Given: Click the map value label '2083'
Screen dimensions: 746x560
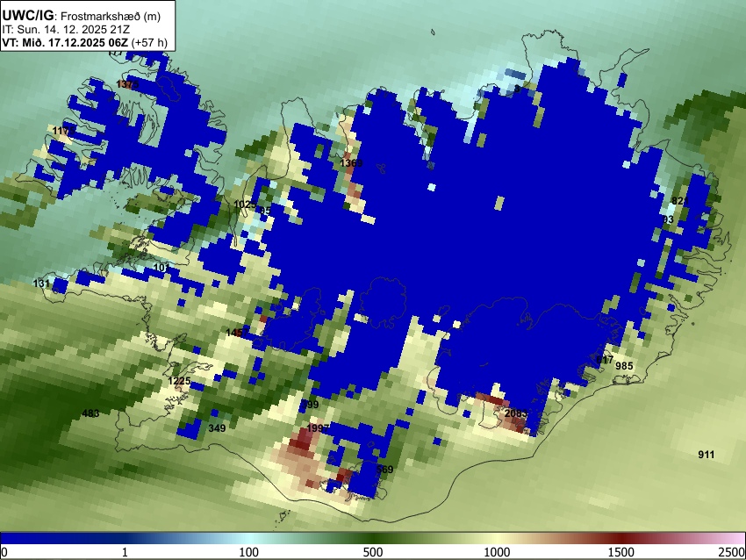Looking at the screenshot, I should 516,413.
